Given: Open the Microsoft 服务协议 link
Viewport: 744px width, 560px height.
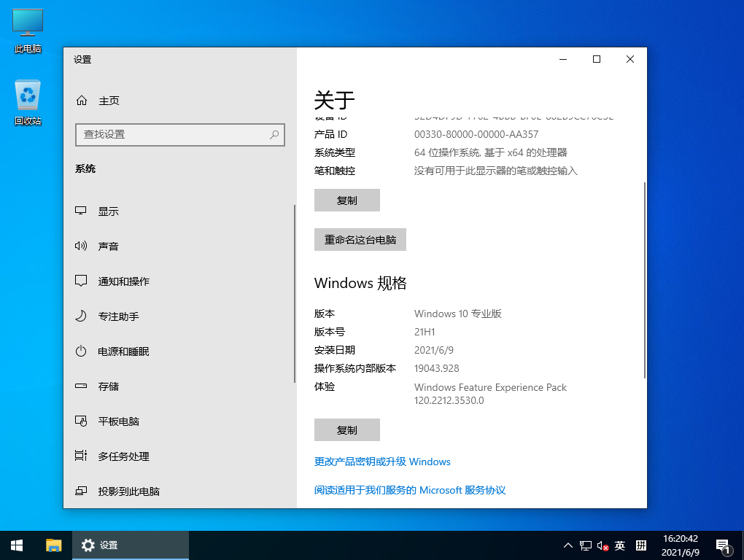Looking at the screenshot, I should click(410, 490).
